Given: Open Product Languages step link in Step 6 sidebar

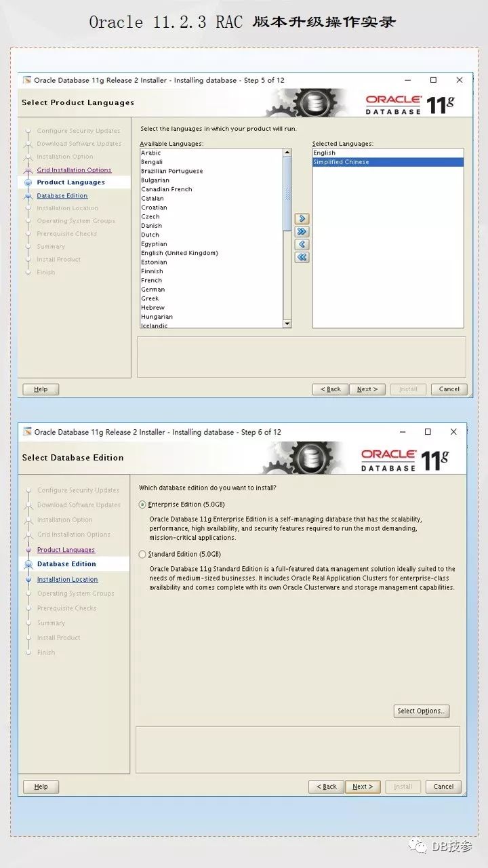Looking at the screenshot, I should [66, 550].
